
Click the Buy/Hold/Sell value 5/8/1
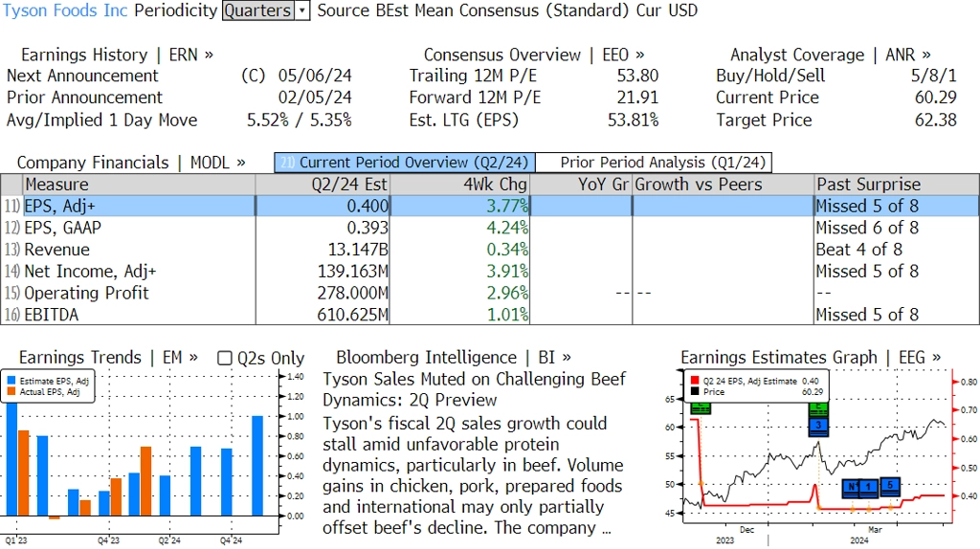[934, 77]
